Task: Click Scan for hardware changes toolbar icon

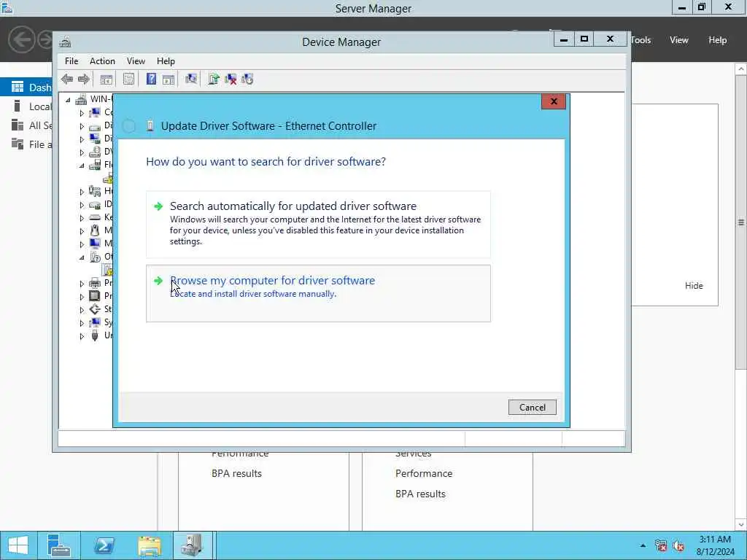Action: tap(191, 79)
